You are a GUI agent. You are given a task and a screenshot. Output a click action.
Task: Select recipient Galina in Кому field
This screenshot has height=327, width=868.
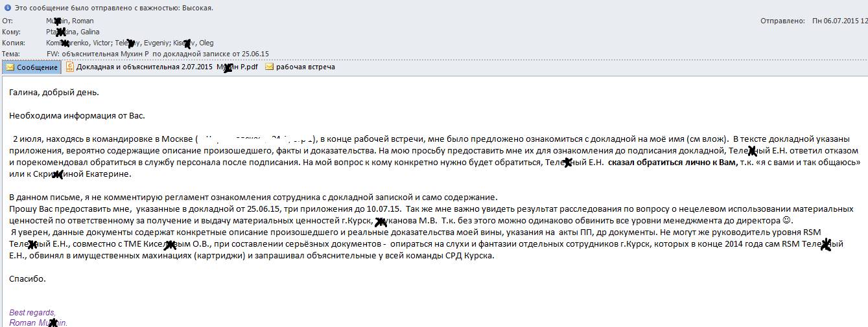click(89, 32)
